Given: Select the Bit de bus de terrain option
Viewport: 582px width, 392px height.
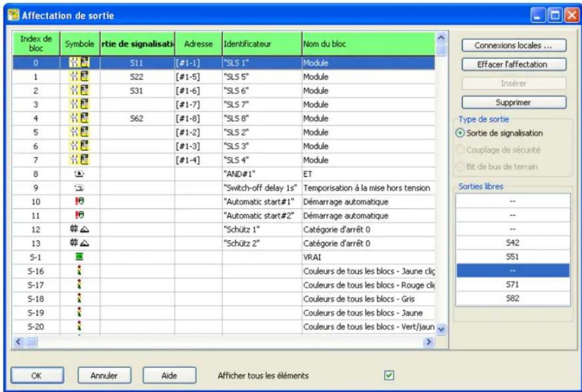Looking at the screenshot, I should point(460,167).
